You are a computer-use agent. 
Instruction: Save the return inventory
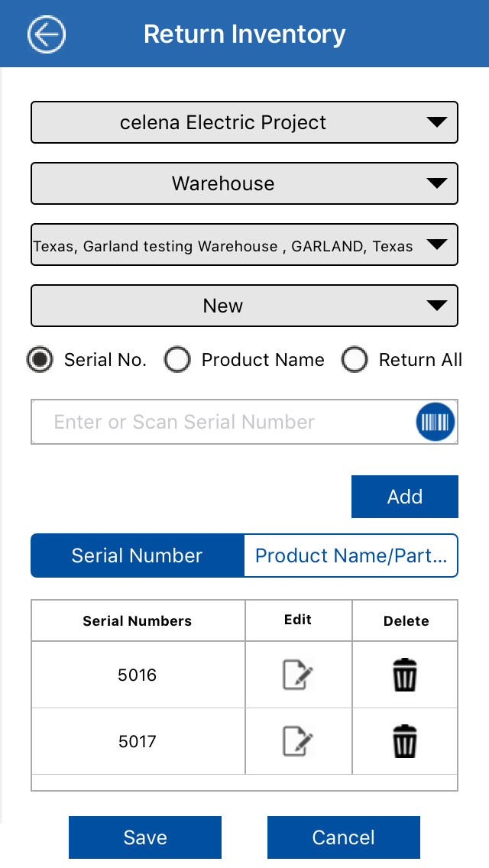coord(145,837)
